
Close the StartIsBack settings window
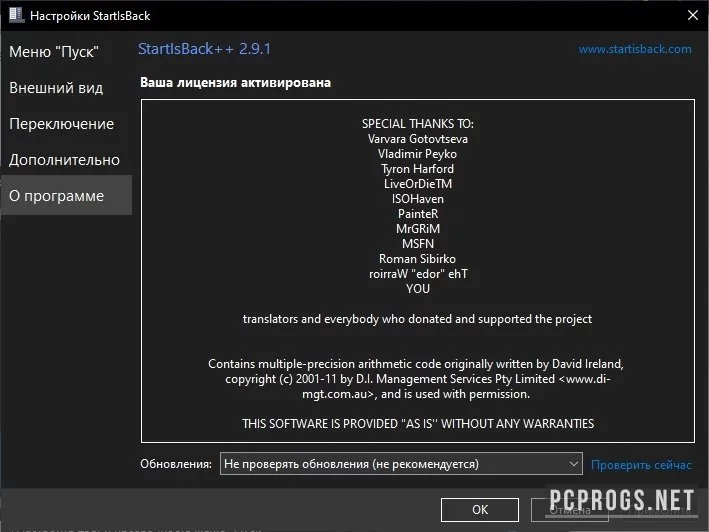(693, 15)
